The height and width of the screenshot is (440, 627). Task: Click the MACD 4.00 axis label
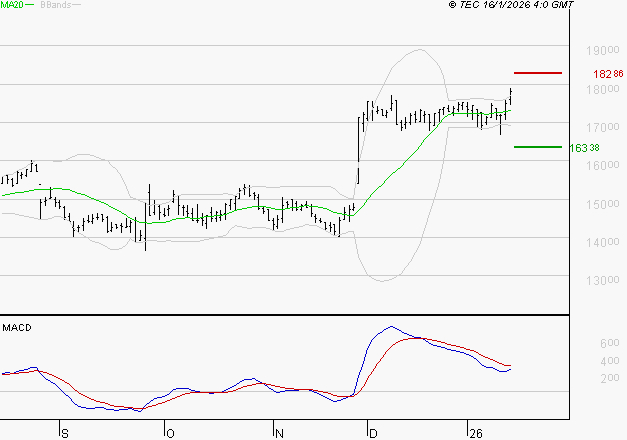(609, 361)
